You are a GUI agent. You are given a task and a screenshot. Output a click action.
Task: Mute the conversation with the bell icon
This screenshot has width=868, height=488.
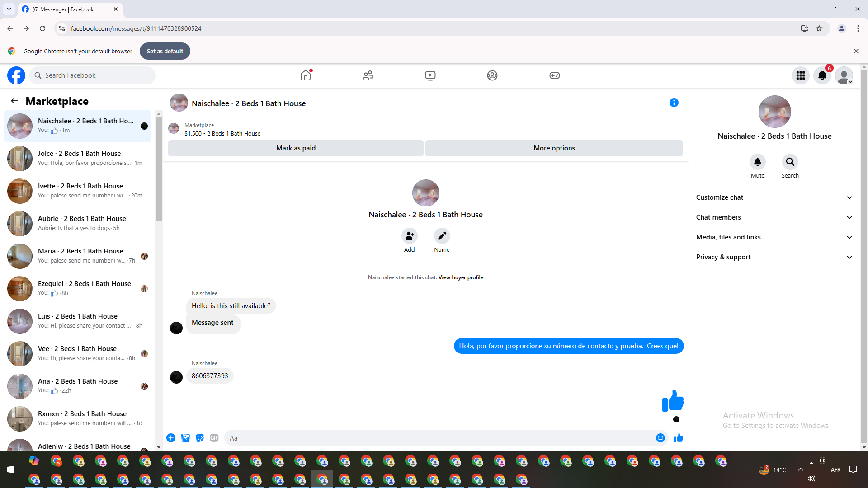758,162
